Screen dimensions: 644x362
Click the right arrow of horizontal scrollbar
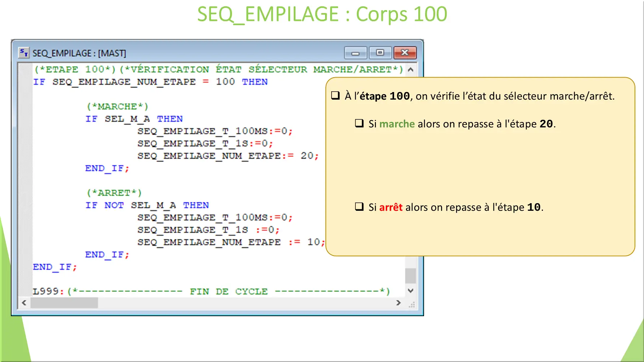pos(399,303)
